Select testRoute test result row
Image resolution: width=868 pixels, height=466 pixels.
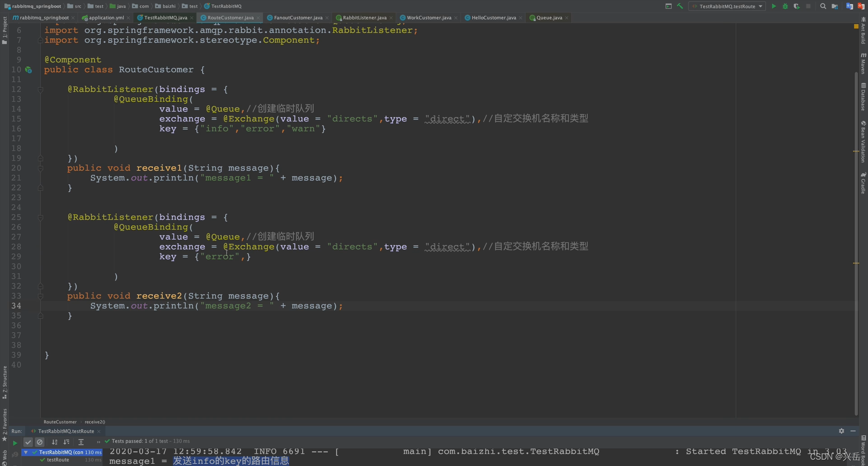pos(62,460)
